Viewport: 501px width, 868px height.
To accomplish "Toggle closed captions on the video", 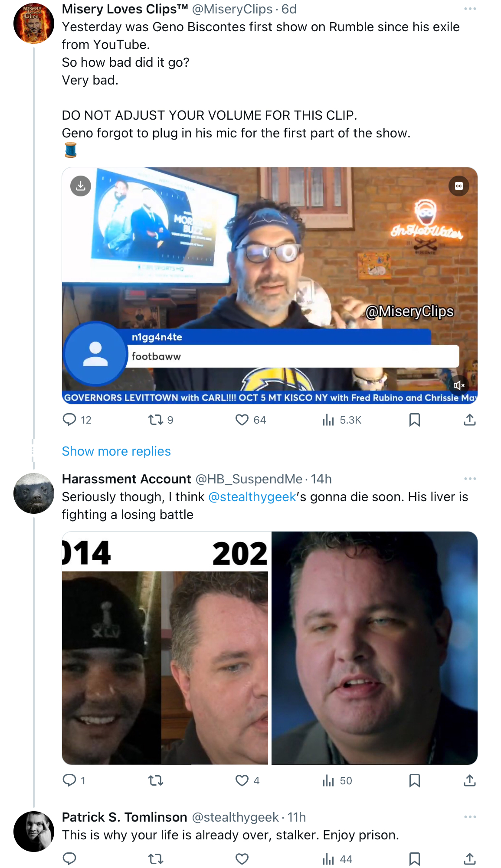I will coord(459,186).
